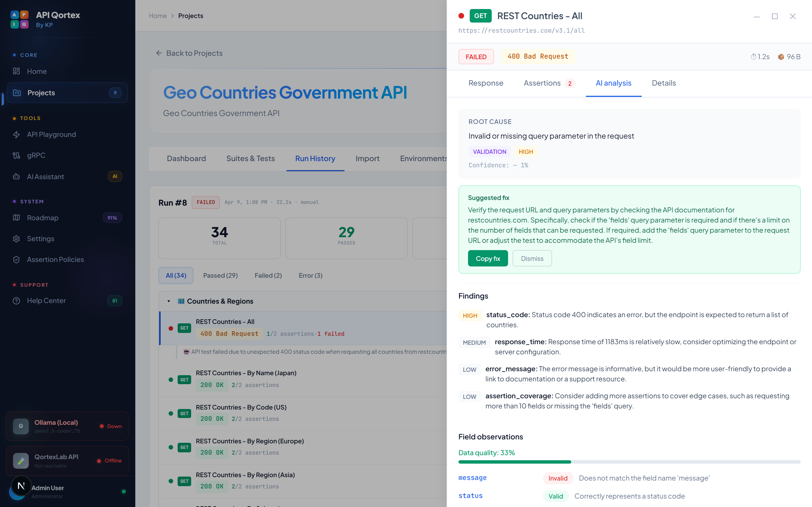The width and height of the screenshot is (812, 507).
Task: Open the Help Center question icon
Action: [x=16, y=301]
